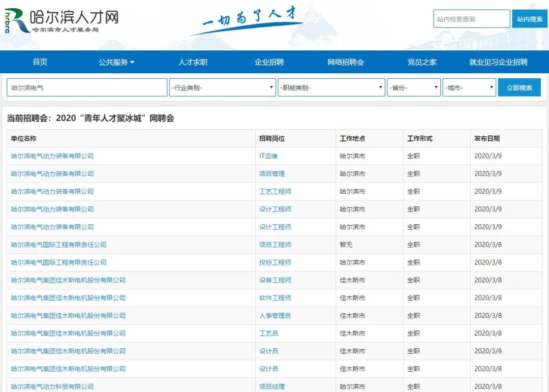Focus the keyword field containing 哈尔滨电气
The image size is (549, 392).
[87, 87]
